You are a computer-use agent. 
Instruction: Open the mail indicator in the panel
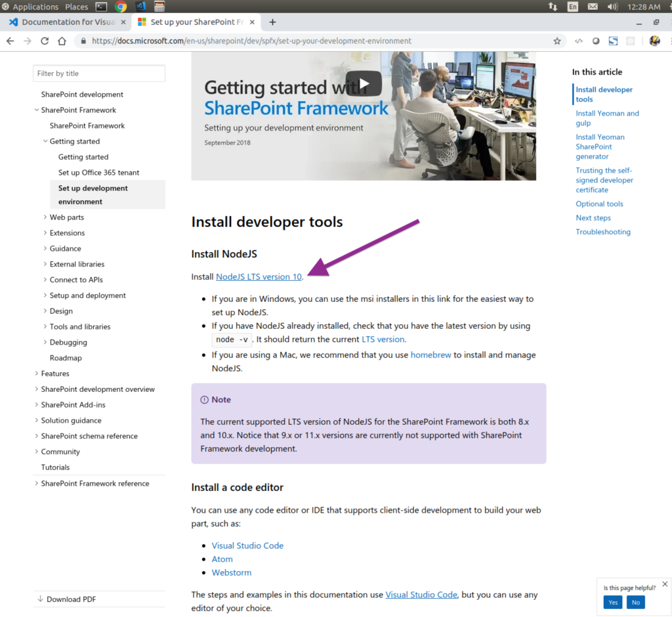point(593,7)
